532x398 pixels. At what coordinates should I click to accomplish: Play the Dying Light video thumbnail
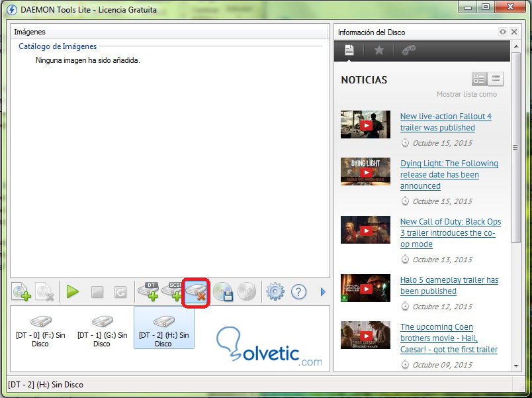tap(365, 172)
